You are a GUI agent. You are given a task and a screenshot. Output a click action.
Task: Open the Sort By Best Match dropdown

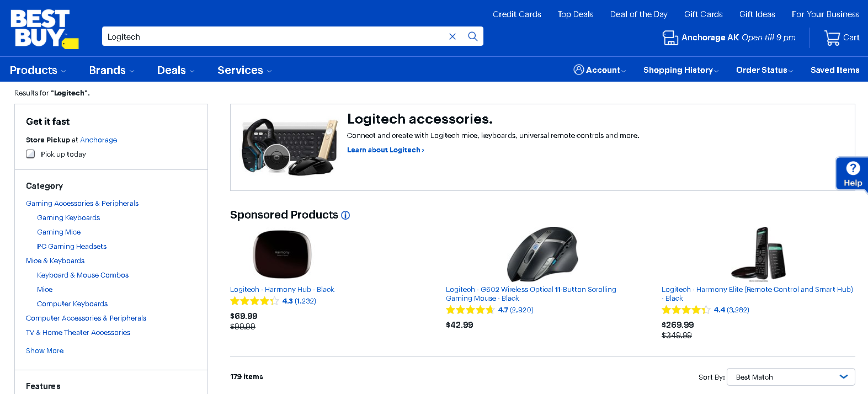(791, 377)
